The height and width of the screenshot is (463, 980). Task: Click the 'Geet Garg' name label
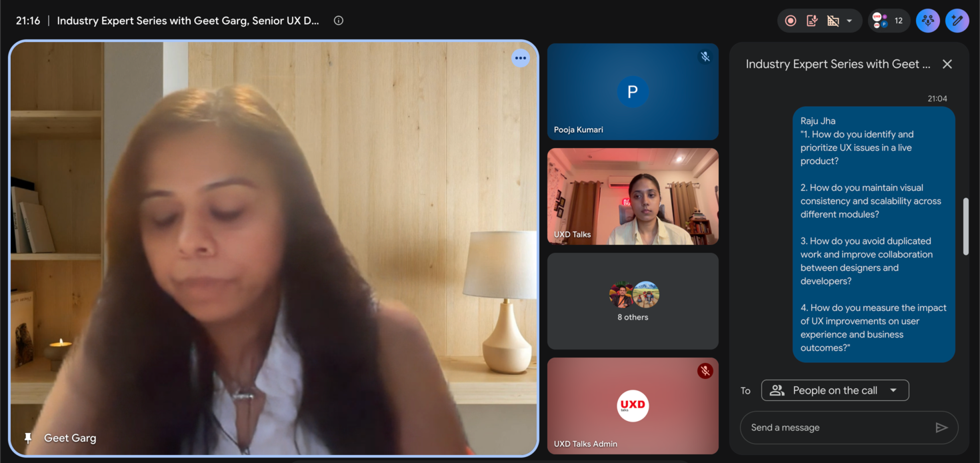pos(70,438)
